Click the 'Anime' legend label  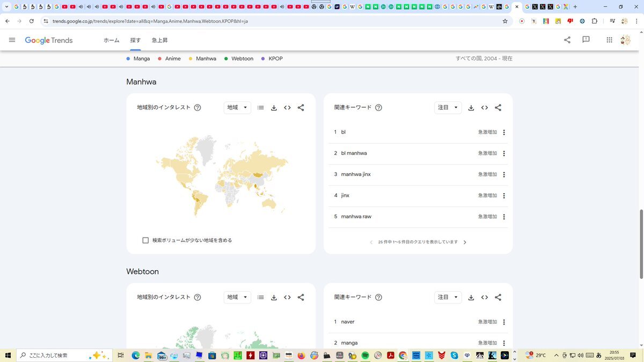click(173, 58)
